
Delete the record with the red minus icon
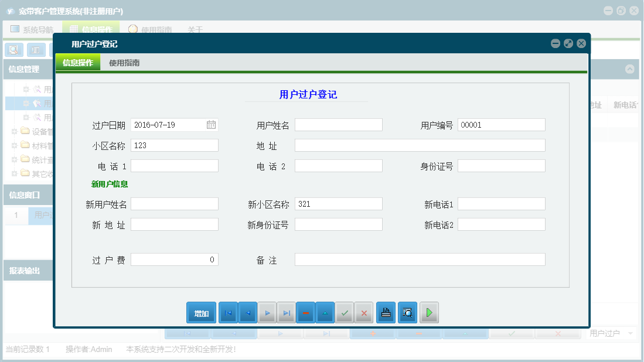click(x=305, y=312)
